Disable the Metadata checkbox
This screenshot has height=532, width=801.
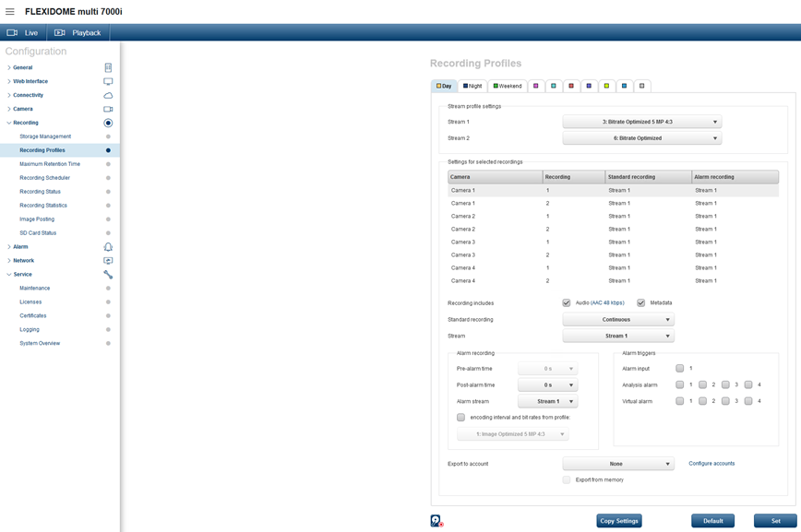(640, 302)
